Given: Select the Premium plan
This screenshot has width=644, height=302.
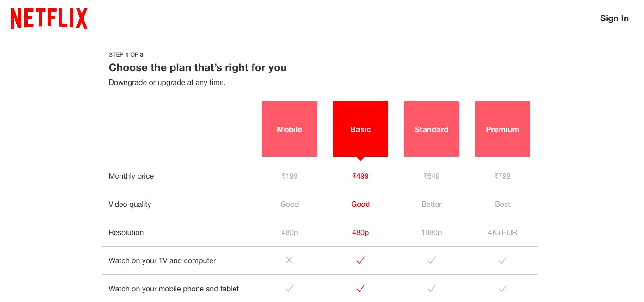Looking at the screenshot, I should point(502,129).
